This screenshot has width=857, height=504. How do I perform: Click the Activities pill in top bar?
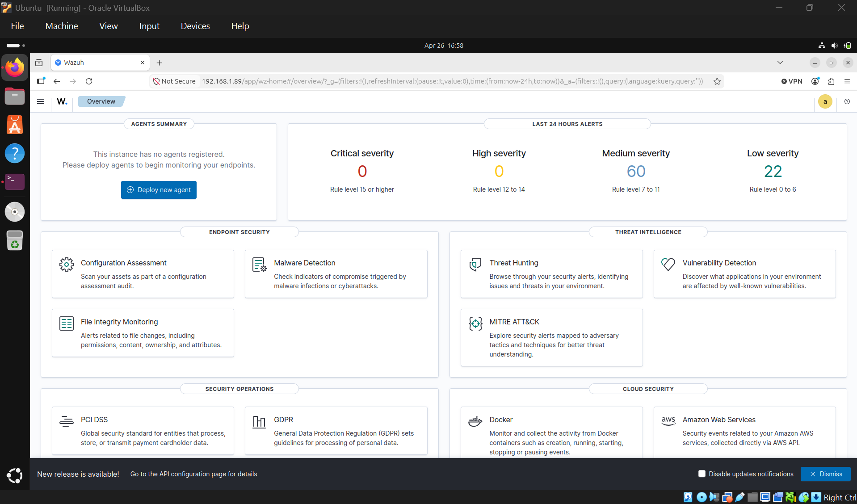(x=16, y=46)
